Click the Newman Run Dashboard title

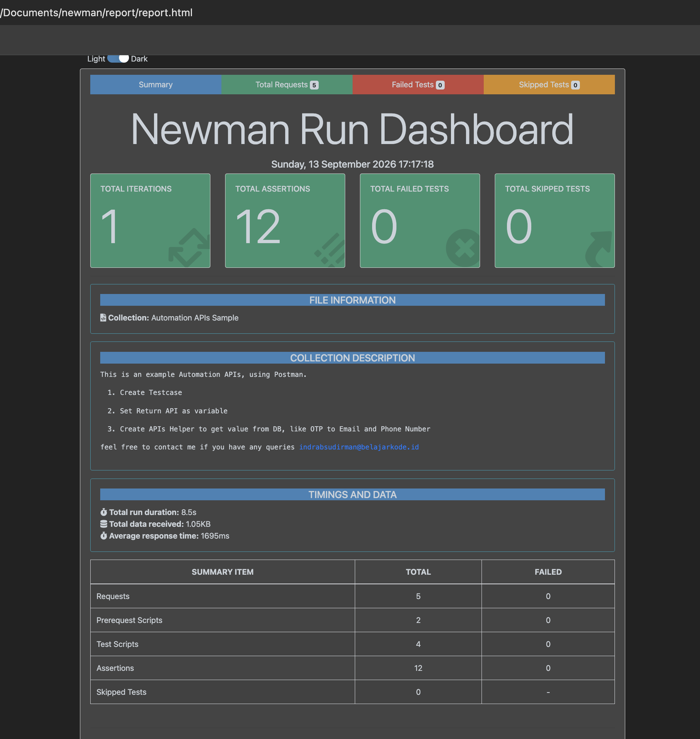[352, 129]
